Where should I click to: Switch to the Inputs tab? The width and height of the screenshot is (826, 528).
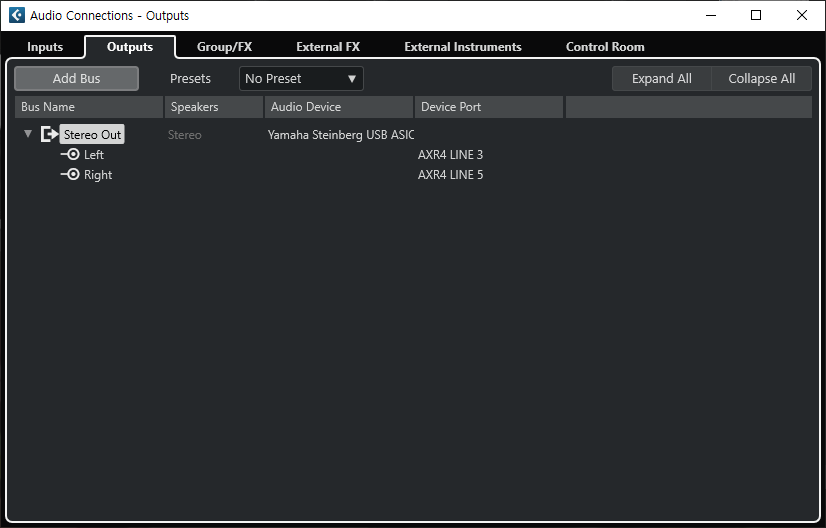tap(45, 47)
